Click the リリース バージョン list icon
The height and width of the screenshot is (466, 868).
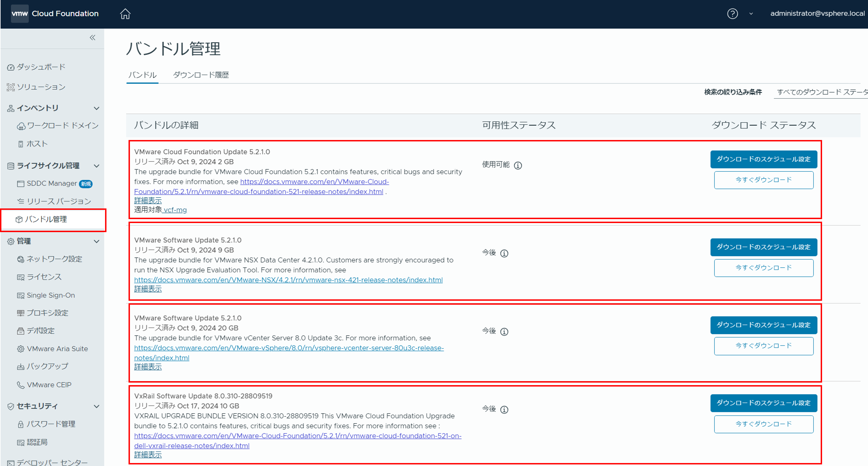point(21,201)
